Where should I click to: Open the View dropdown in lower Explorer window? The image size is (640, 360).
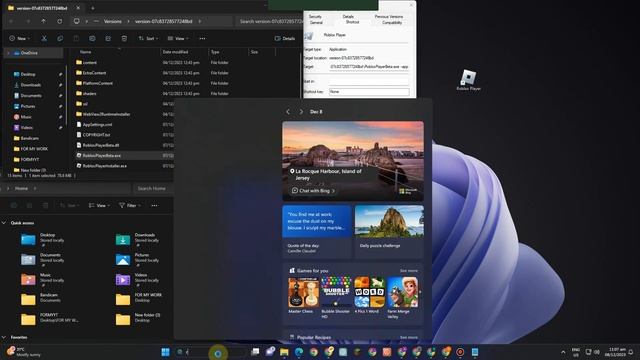click(x=99, y=205)
